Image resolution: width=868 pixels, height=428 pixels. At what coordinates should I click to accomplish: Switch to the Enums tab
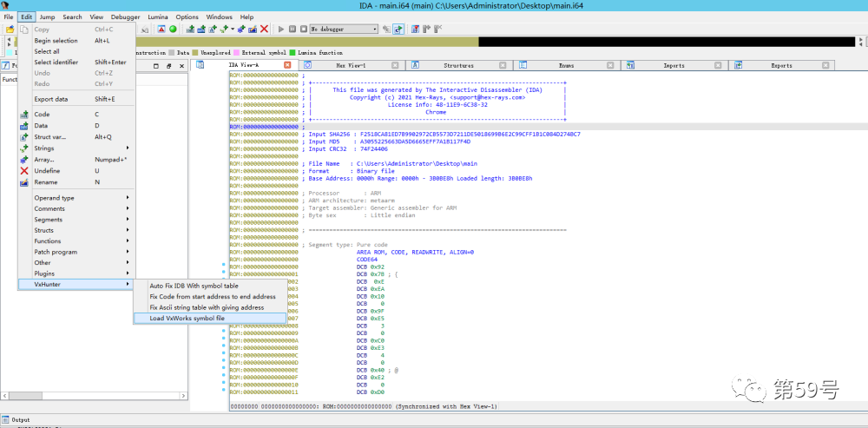click(566, 65)
